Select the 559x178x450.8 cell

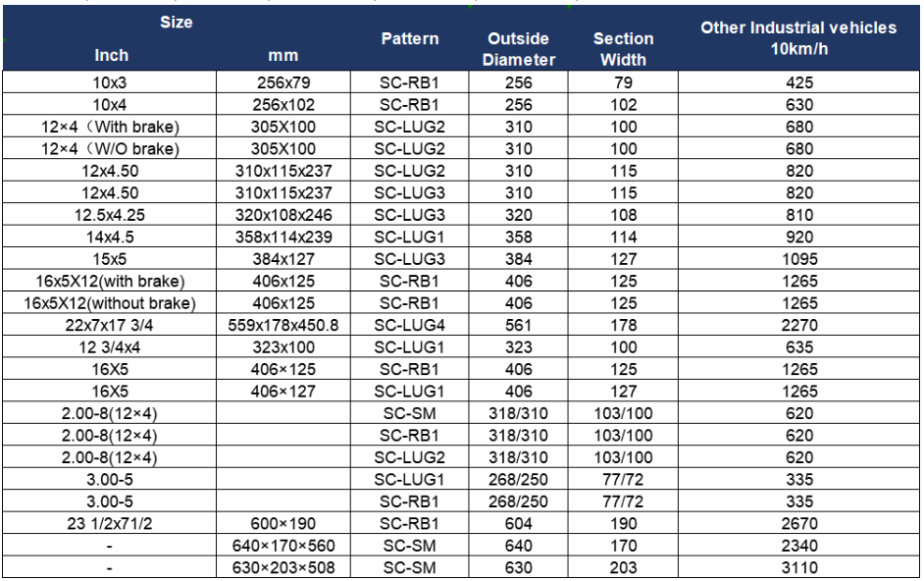tap(283, 325)
